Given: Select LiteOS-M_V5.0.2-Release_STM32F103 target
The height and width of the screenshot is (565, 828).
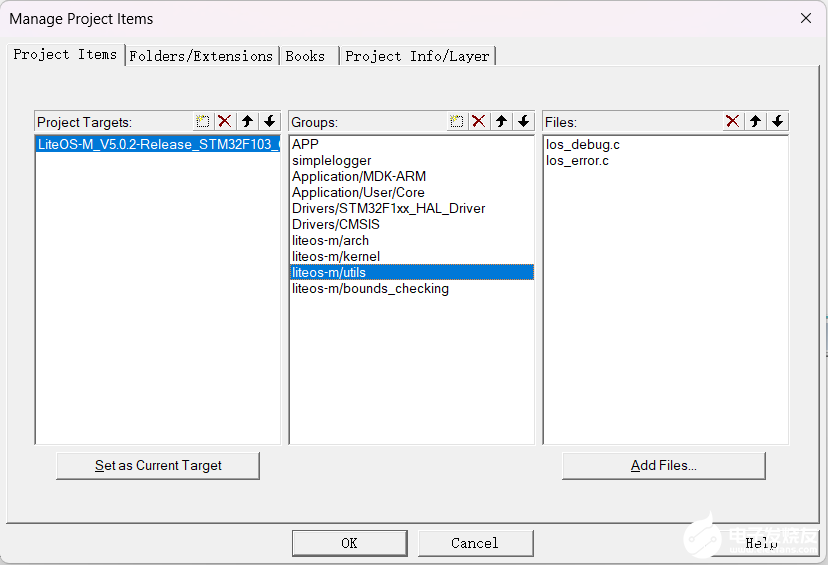Looking at the screenshot, I should coord(158,144).
